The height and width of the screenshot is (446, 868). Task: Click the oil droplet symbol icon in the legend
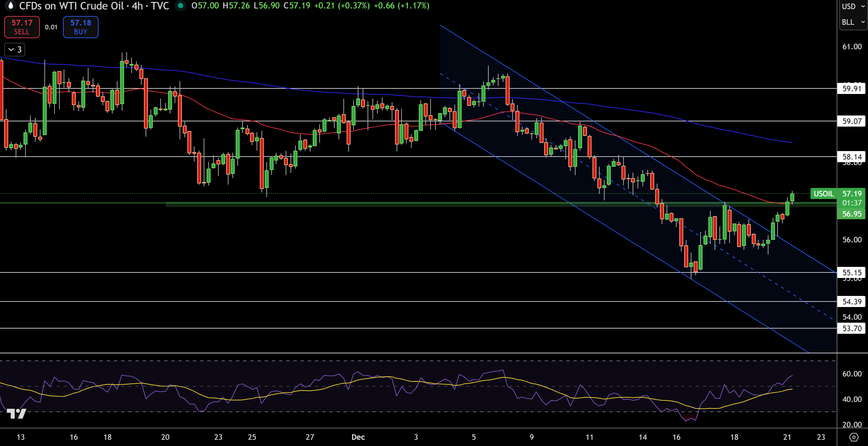pyautogui.click(x=10, y=6)
